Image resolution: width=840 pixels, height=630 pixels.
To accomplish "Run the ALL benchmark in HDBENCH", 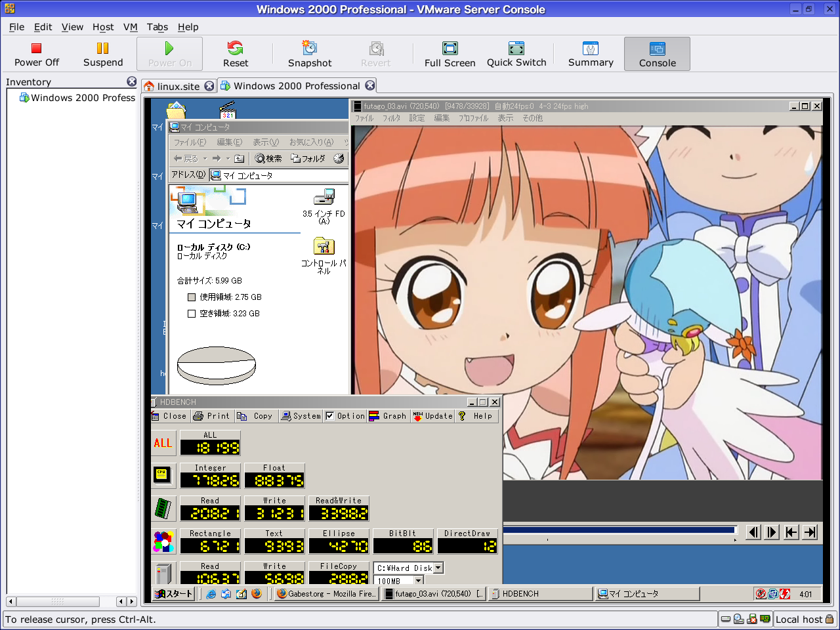I will 163,443.
